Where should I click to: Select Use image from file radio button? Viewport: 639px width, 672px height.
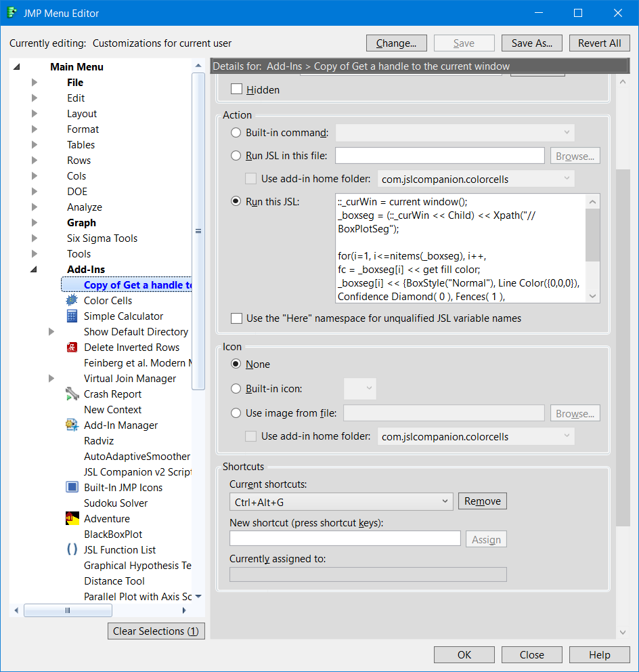[x=236, y=413]
